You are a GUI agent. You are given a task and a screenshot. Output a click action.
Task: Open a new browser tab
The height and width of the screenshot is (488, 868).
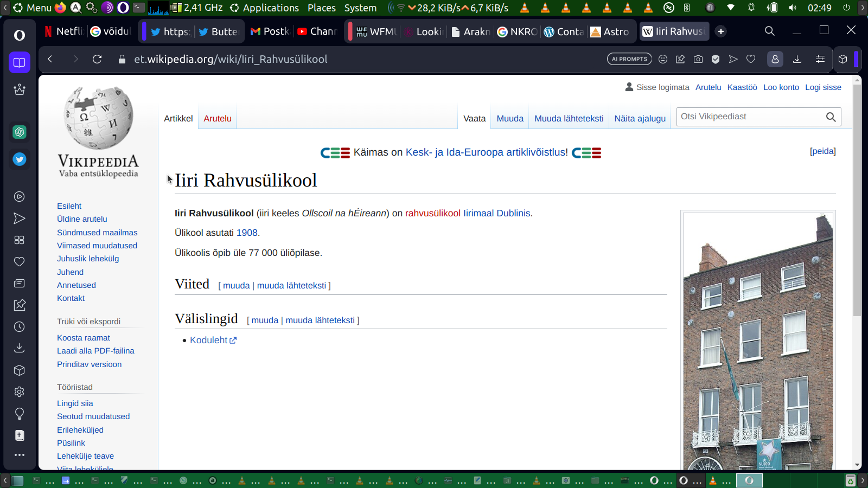721,31
